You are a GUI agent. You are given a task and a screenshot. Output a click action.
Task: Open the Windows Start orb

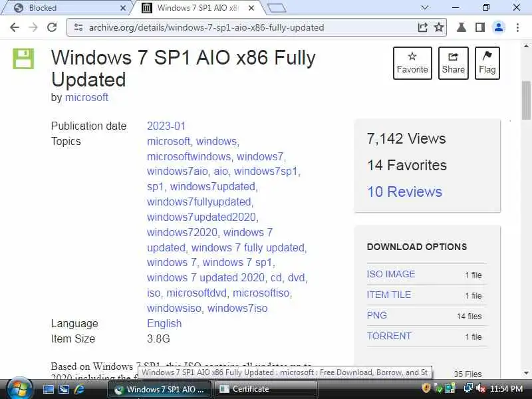pyautogui.click(x=19, y=389)
